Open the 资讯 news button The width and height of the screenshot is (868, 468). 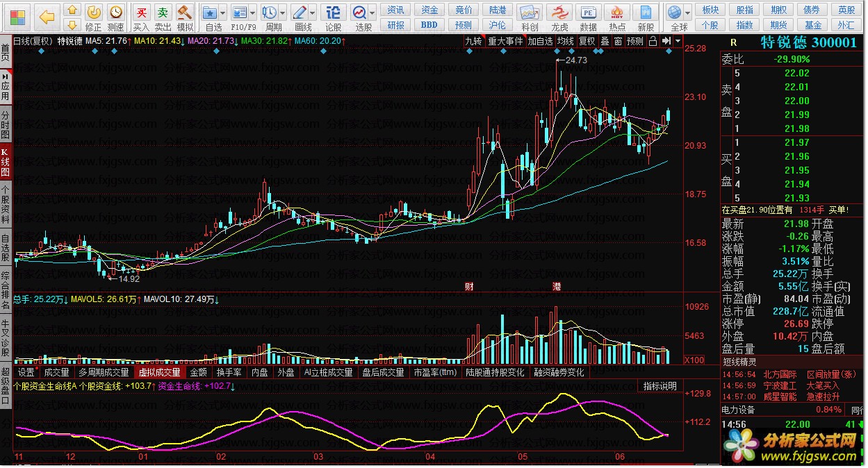[396, 10]
